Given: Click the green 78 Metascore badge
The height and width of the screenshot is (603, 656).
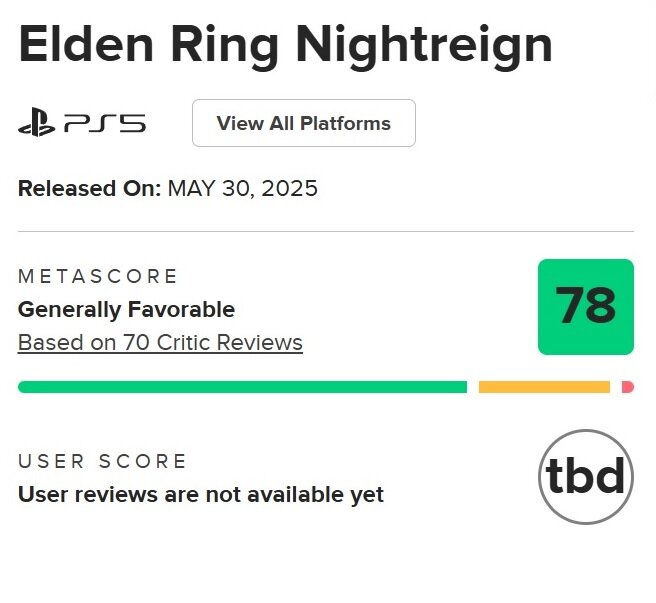Looking at the screenshot, I should tap(586, 307).
